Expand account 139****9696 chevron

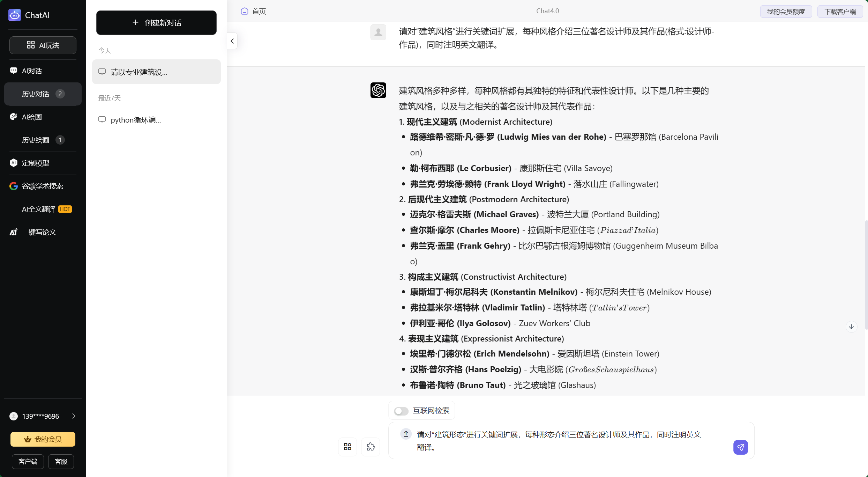coord(74,416)
